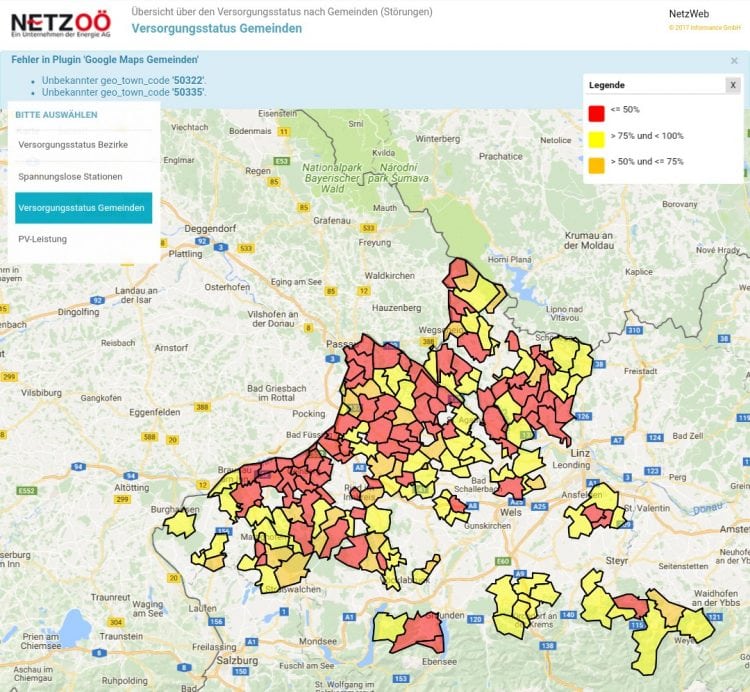This screenshot has height=692, width=750.
Task: Select Versorgungsstatus Gemeinden menu item
Action: coord(84,207)
